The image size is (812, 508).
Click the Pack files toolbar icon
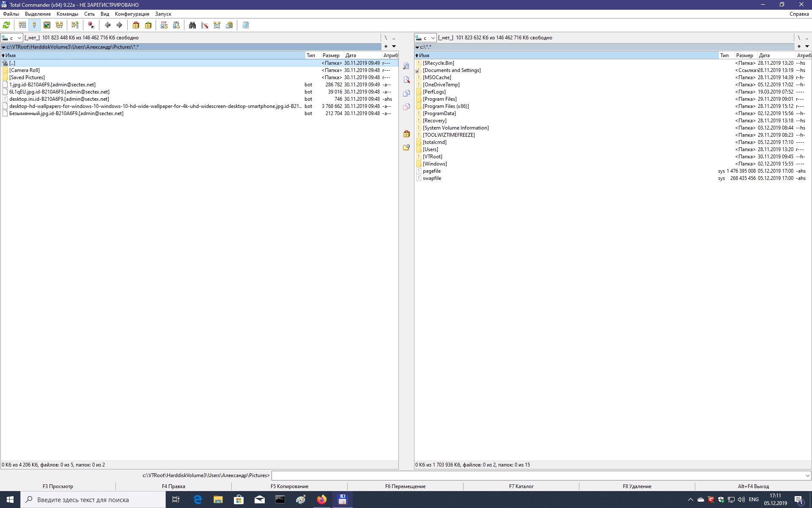136,25
